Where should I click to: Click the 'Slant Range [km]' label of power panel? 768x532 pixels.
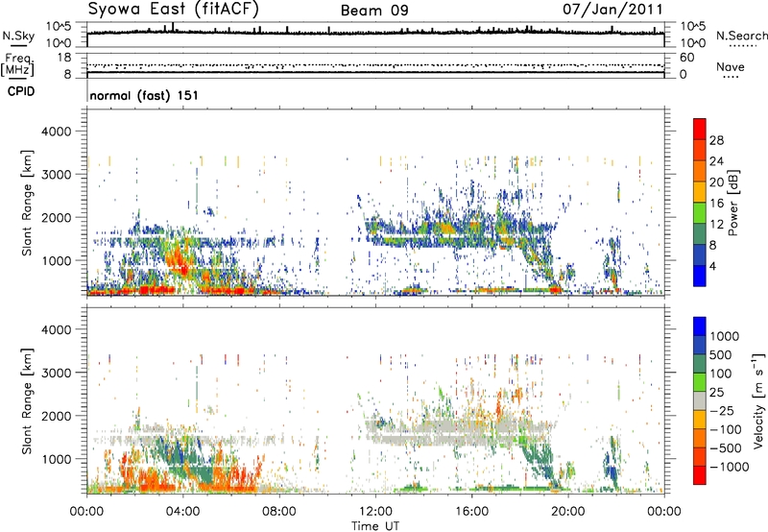(x=27, y=203)
